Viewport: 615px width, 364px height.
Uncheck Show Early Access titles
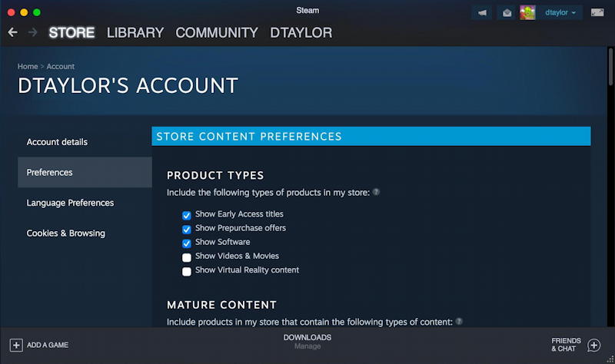pyautogui.click(x=187, y=215)
